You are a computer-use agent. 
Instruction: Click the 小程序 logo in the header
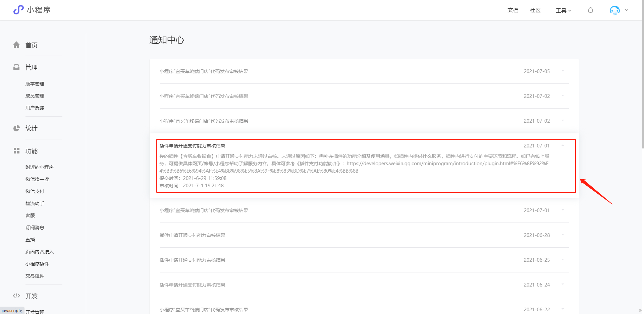click(x=32, y=10)
